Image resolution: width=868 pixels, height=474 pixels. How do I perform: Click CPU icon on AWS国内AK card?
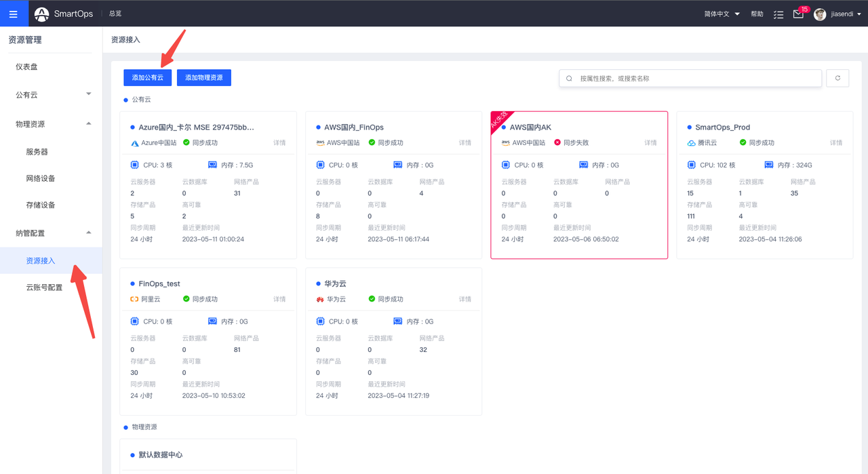[x=506, y=165]
